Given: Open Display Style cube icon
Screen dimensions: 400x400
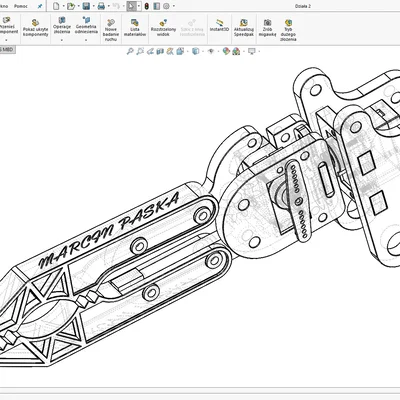Looking at the screenshot, I should (x=196, y=51).
